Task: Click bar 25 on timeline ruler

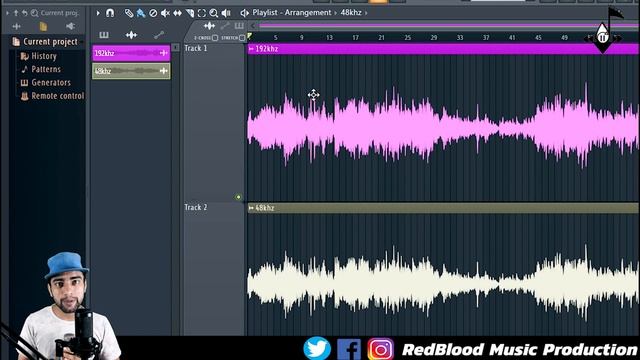Action: click(407, 38)
